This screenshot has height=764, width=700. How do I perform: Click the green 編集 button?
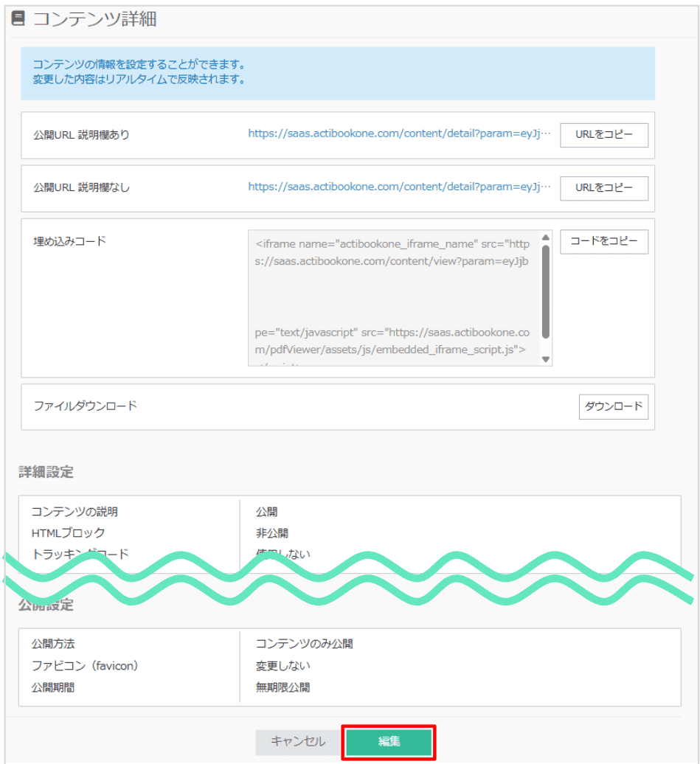(x=389, y=742)
